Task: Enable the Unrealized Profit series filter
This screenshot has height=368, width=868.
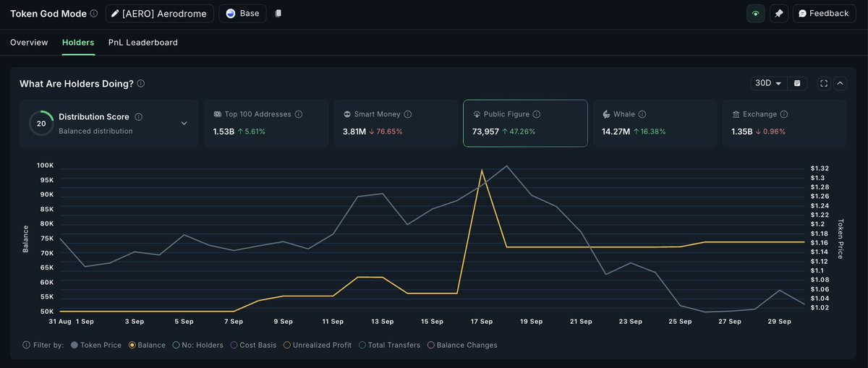Action: click(318, 345)
